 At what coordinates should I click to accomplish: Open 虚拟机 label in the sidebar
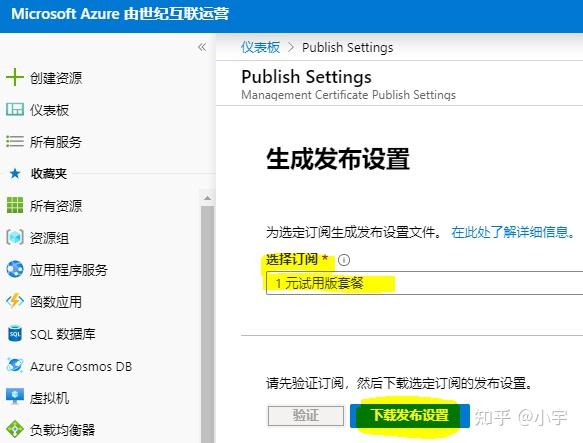49,398
